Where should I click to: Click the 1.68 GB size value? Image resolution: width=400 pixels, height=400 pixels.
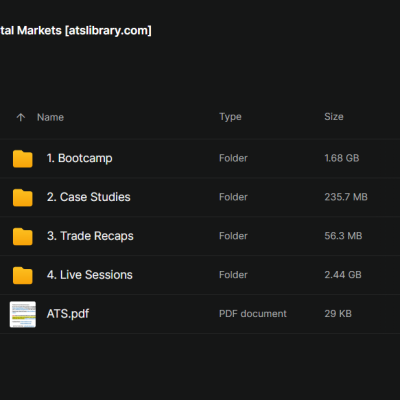(x=342, y=158)
